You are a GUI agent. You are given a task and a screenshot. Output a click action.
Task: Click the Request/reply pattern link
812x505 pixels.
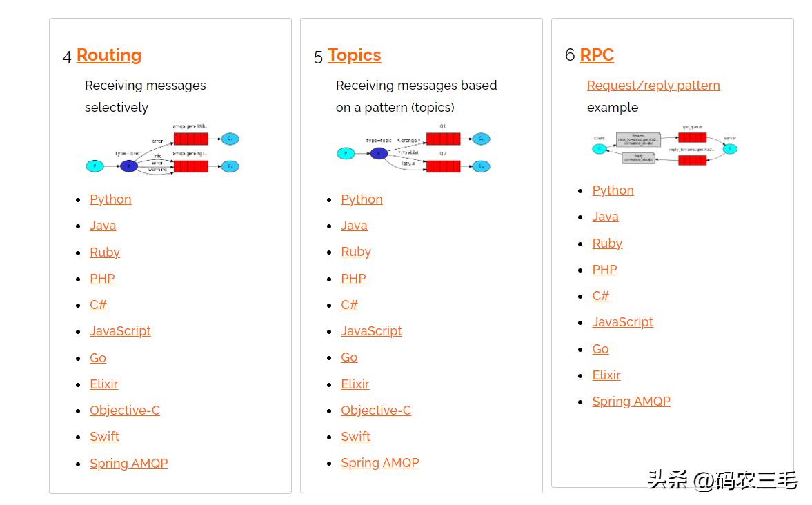pos(653,86)
